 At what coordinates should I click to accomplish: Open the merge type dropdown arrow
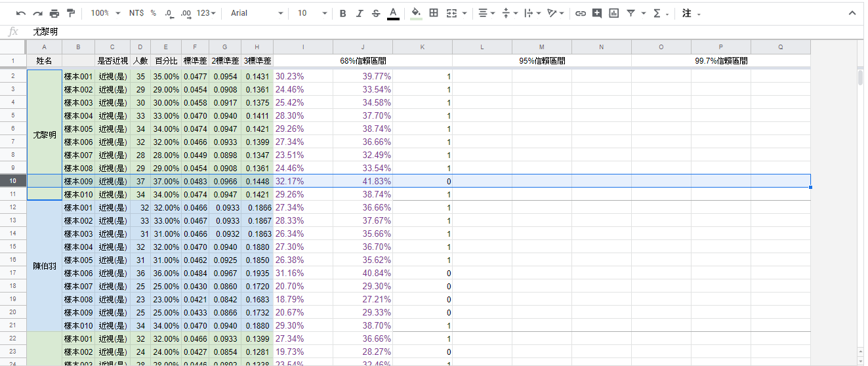point(465,13)
